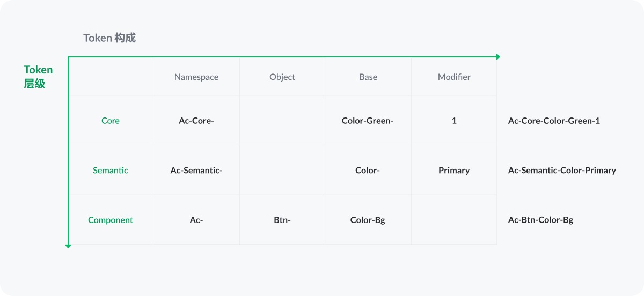Click the Namespace column header
Viewport: 644px width, 296px height.
196,77
